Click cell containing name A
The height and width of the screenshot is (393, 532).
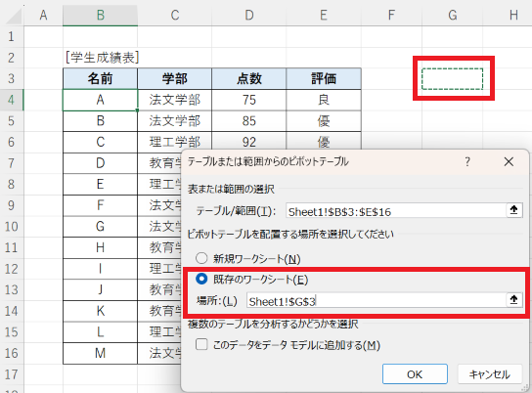(100, 100)
